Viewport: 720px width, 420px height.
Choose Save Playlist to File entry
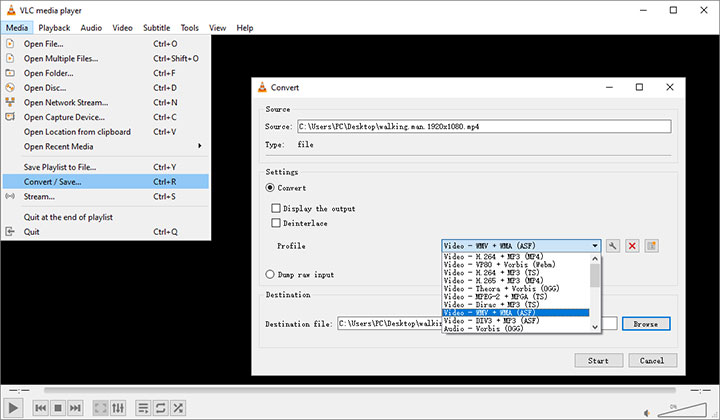pos(106,167)
